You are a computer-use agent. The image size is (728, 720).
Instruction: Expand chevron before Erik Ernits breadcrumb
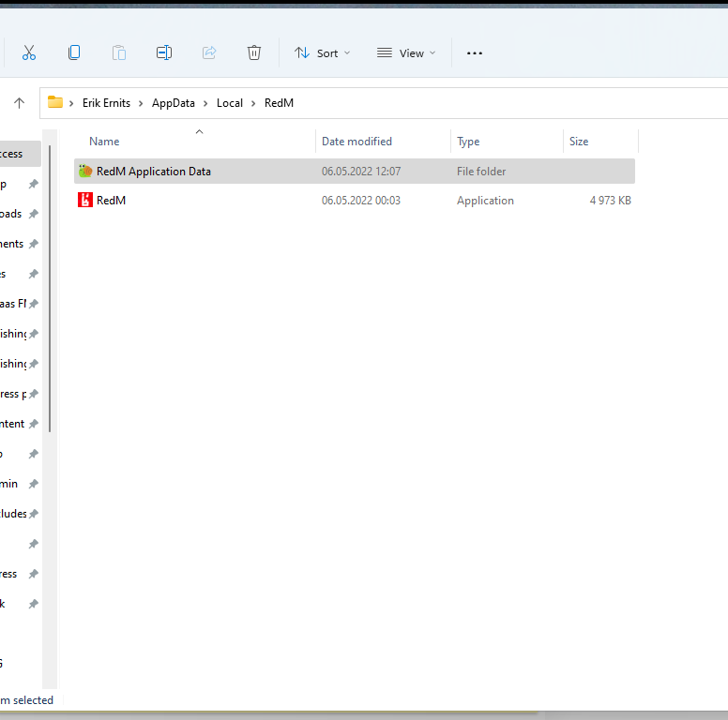(x=71, y=103)
